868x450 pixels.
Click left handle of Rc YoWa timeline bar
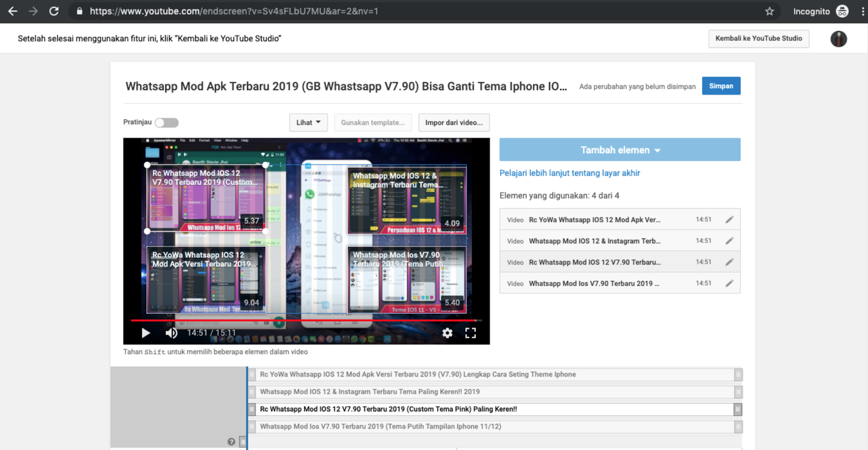click(252, 375)
